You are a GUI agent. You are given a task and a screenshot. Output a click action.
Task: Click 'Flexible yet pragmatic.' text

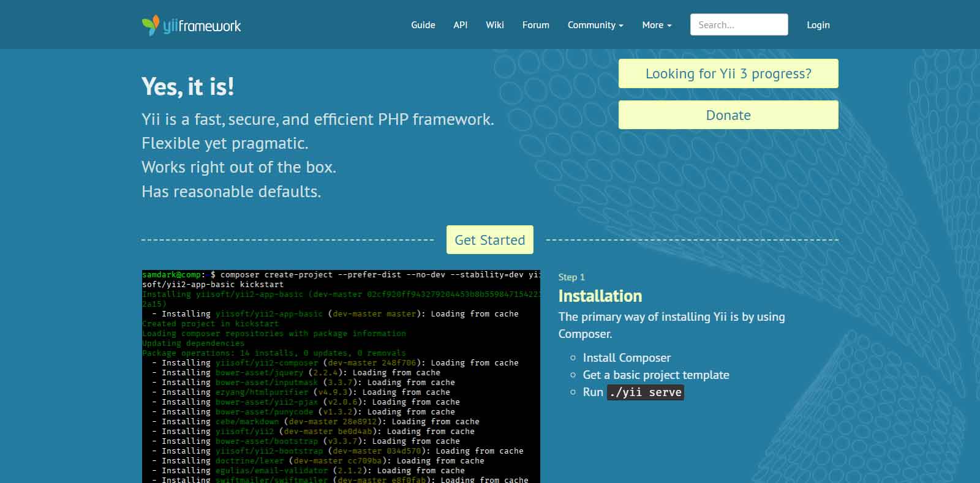(225, 143)
